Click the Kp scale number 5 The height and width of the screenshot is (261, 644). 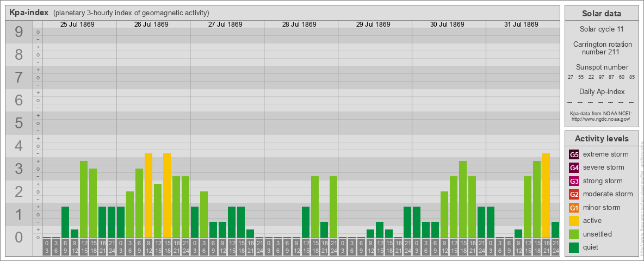[x=19, y=123]
